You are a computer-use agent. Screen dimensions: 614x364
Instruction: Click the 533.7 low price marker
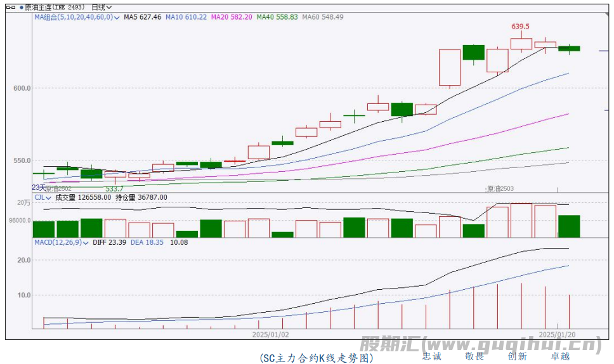click(x=114, y=189)
